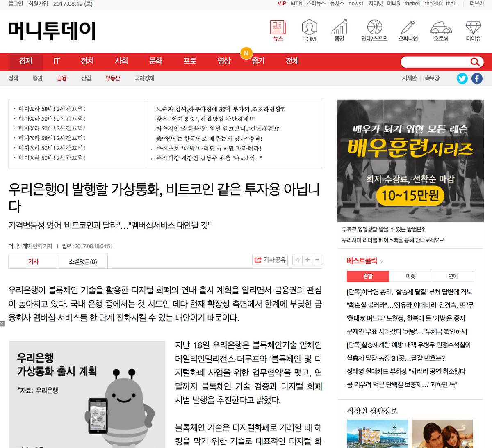Open headline 문재인 우표 사러갔다 허탕
The width and height of the screenshot is (492, 448).
tap(407, 331)
